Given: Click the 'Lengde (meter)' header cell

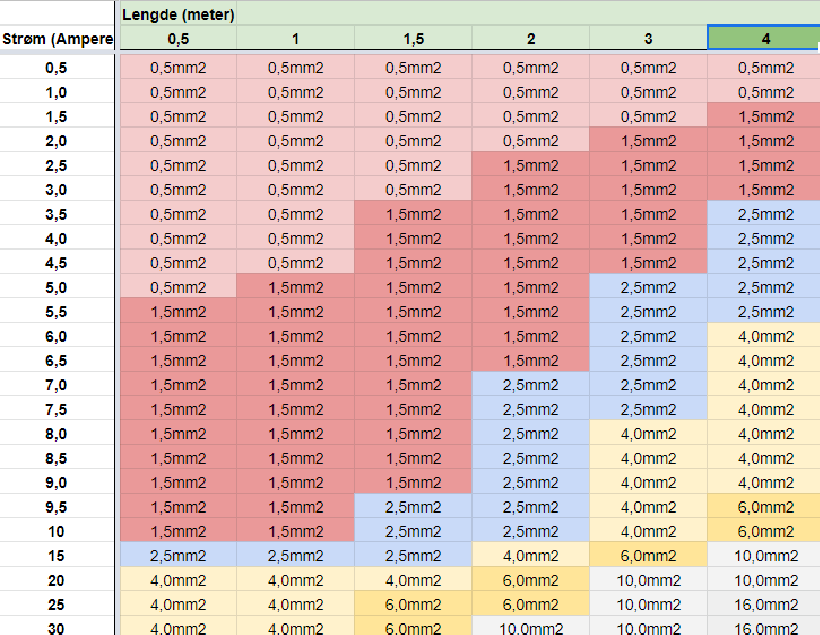Looking at the screenshot, I should (178, 14).
